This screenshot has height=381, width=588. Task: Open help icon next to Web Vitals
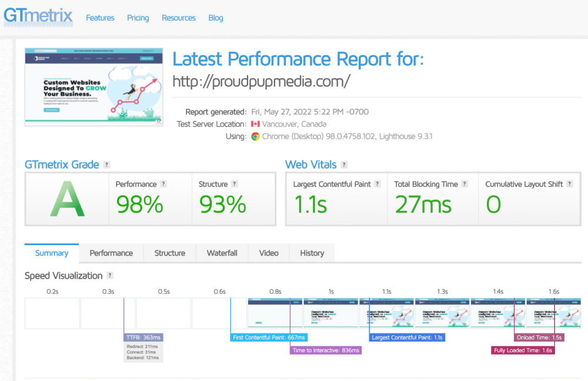click(344, 165)
